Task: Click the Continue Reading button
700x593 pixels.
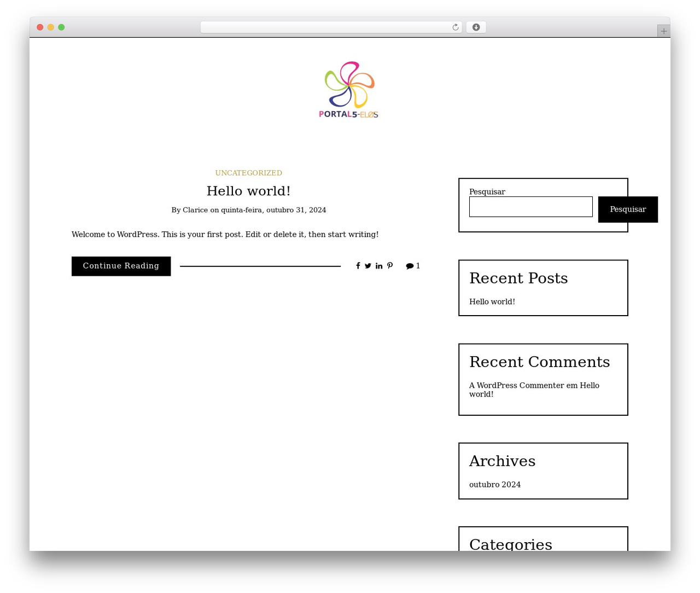Action: (x=121, y=266)
